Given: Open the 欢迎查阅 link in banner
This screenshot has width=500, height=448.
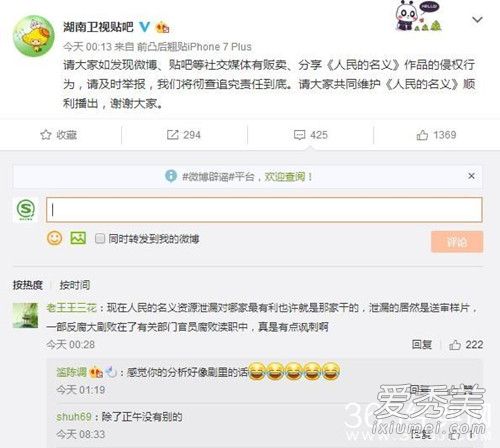Looking at the screenshot, I should click(x=285, y=176).
